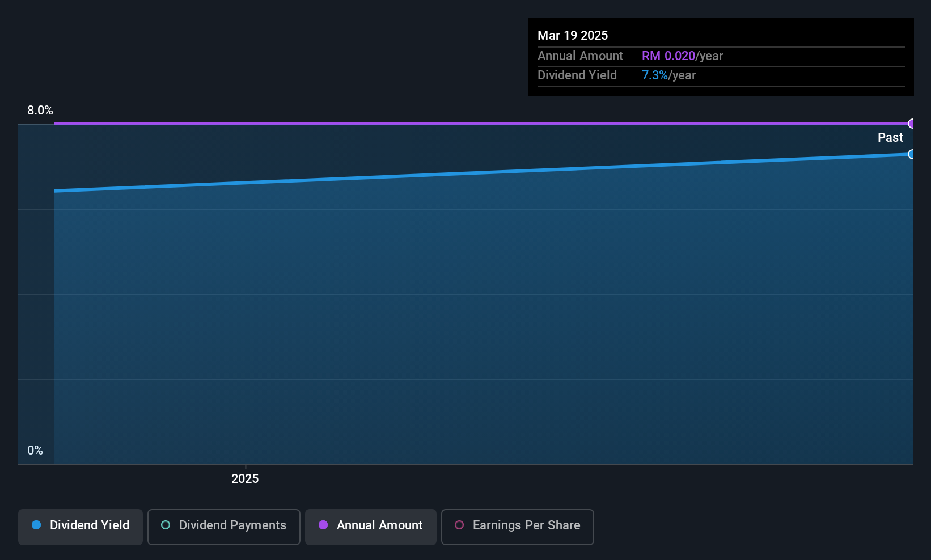The image size is (931, 560).
Task: Toggle the Dividend Yield legend button
Action: pyautogui.click(x=81, y=527)
